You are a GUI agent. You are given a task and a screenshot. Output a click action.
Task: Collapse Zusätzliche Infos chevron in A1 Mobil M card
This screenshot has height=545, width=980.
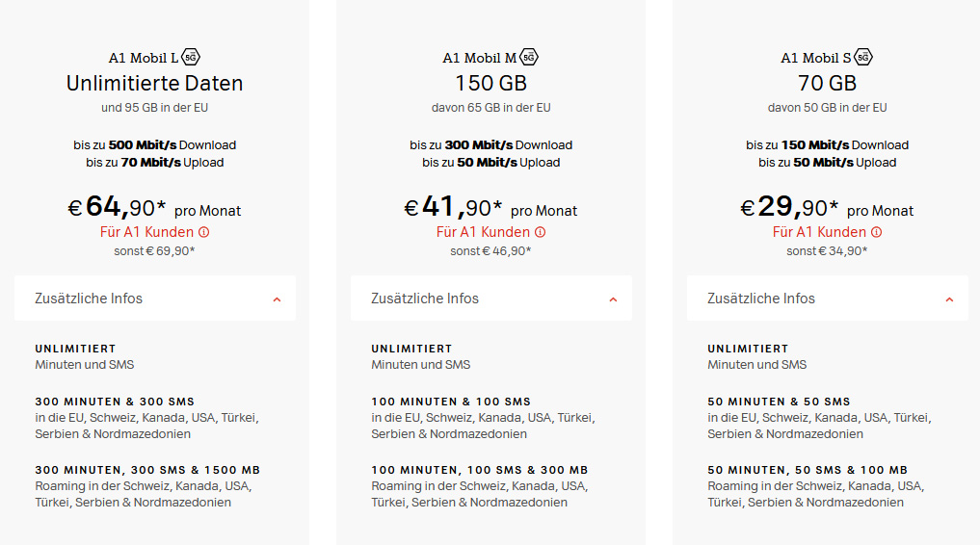[x=613, y=299]
